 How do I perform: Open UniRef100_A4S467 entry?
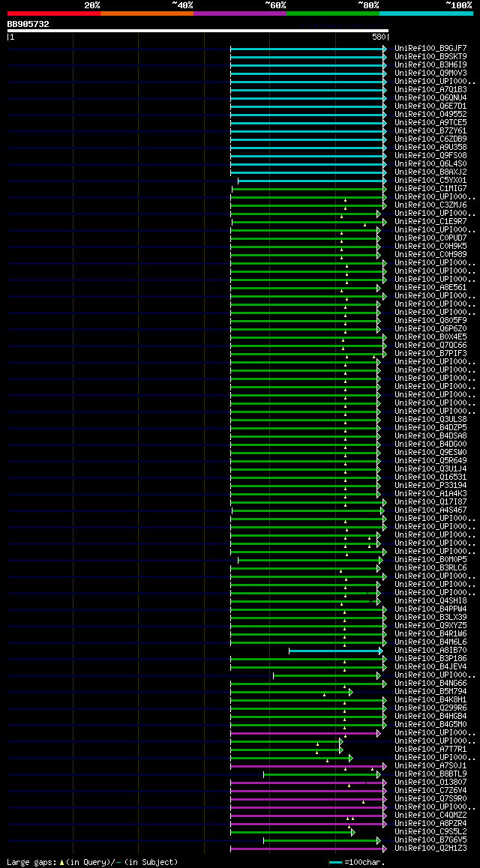click(x=430, y=510)
